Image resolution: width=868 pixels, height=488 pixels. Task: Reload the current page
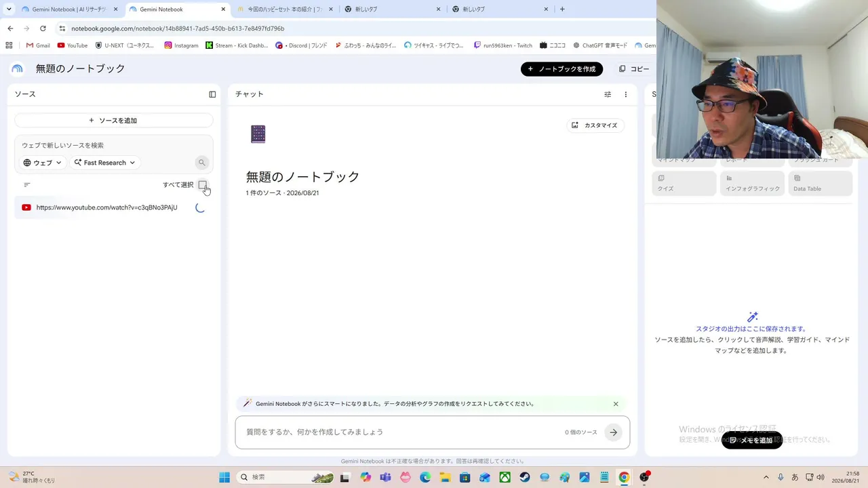click(x=43, y=28)
